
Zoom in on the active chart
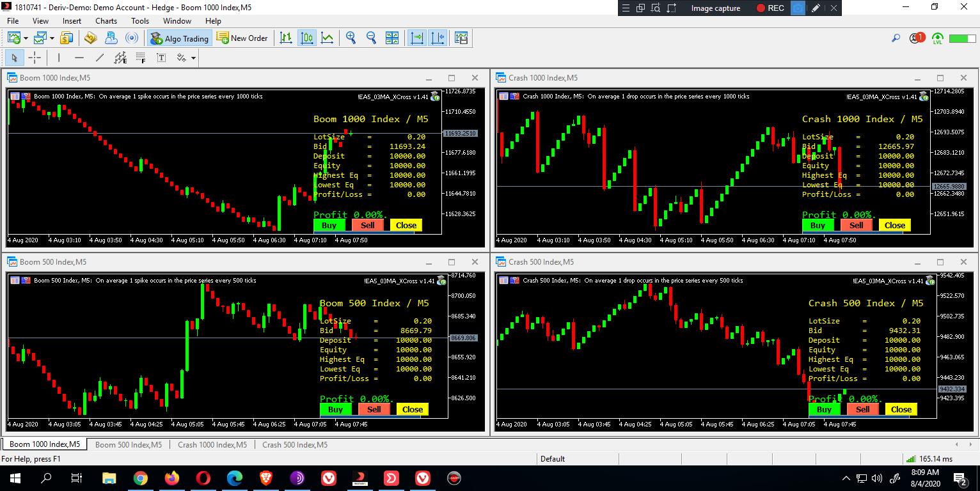pyautogui.click(x=351, y=38)
